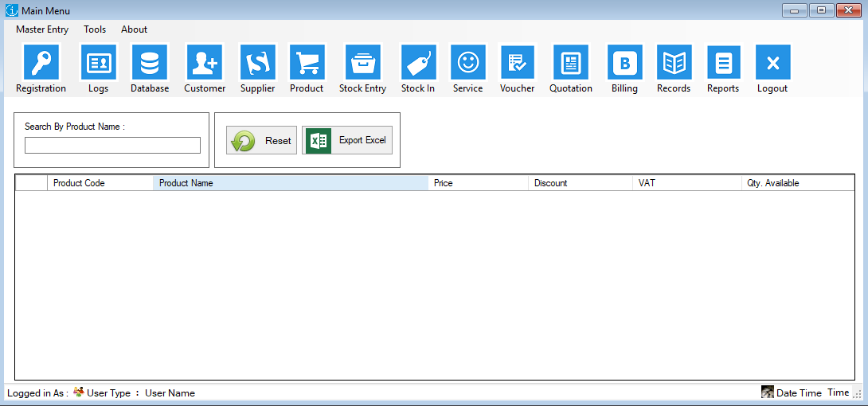868x406 pixels.
Task: Click the User Name status text
Action: pyautogui.click(x=170, y=393)
